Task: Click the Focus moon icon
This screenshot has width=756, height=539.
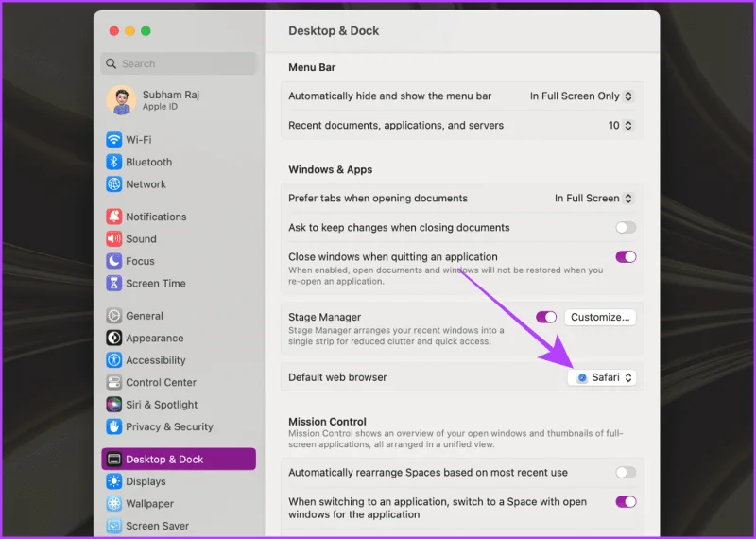Action: [x=113, y=261]
